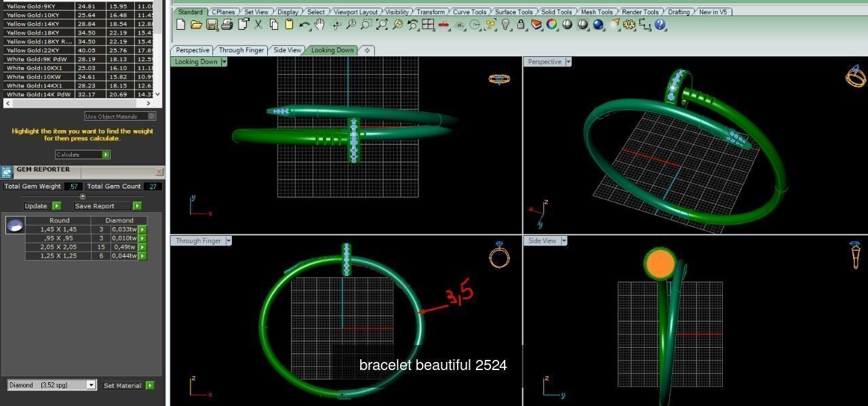Viewport: 868px width, 406px height.
Task: Select the White Gold:10KW row
Action: point(79,77)
